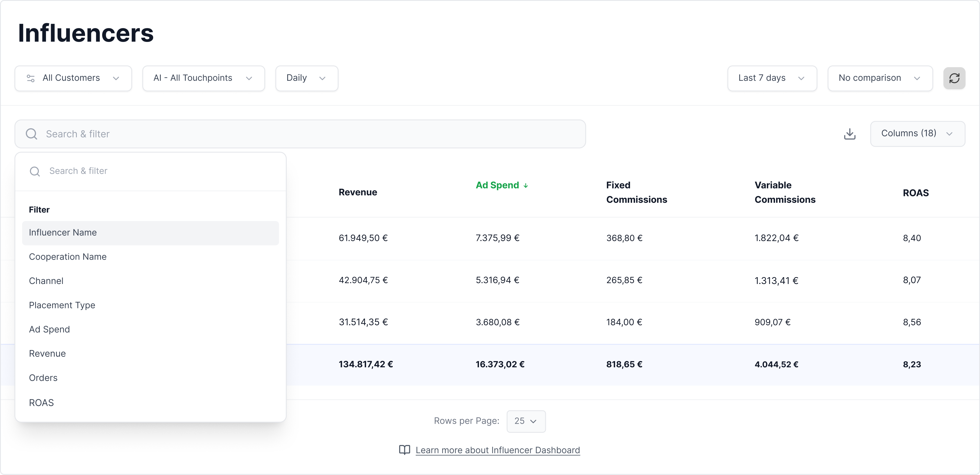Viewport: 980px width, 475px height.
Task: Click the book icon beside Learn more link
Action: click(404, 450)
